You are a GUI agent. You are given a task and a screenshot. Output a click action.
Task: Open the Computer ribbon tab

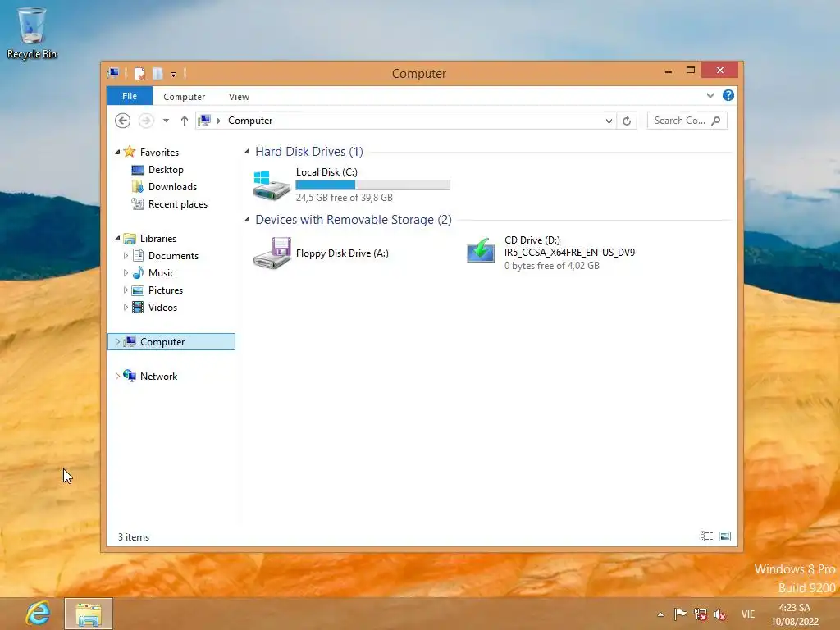[x=185, y=97]
